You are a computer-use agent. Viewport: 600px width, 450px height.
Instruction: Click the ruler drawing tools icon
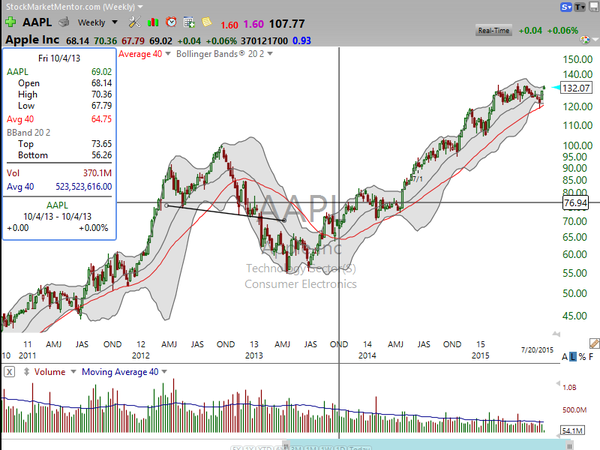(x=594, y=343)
